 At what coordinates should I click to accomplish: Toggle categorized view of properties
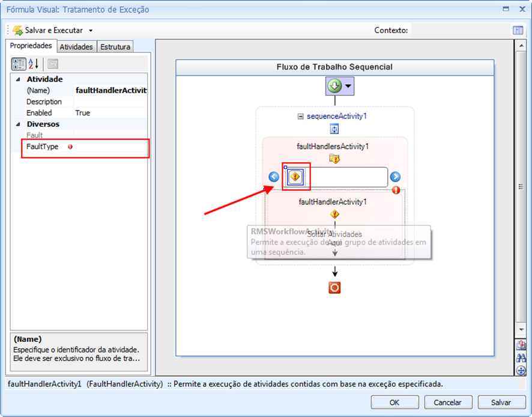point(19,64)
